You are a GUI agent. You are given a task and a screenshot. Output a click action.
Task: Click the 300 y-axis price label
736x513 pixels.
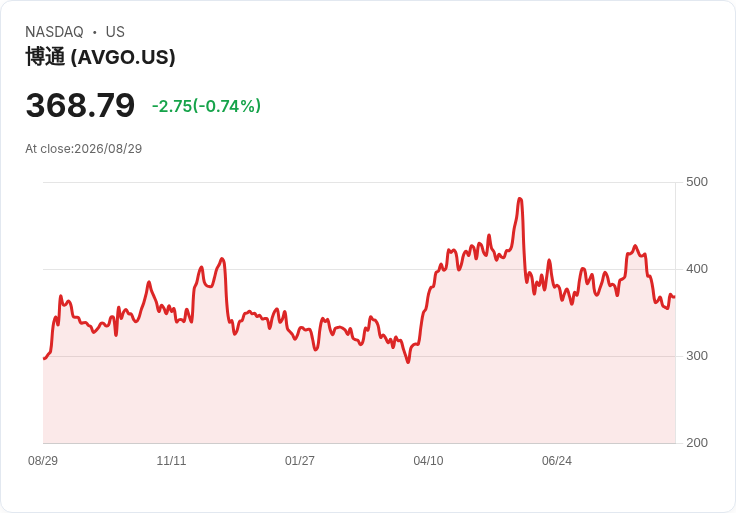(x=697, y=356)
